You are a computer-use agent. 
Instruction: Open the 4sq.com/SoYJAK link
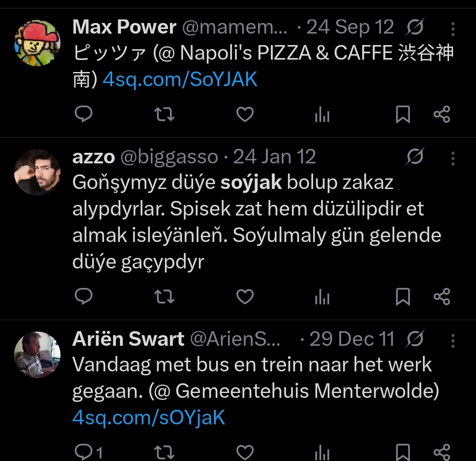click(180, 79)
